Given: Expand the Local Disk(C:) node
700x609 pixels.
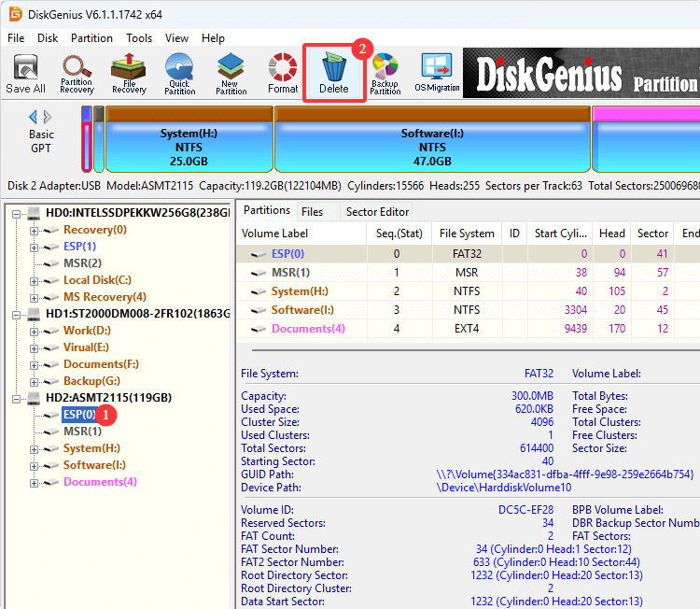Looking at the screenshot, I should coord(34,281).
